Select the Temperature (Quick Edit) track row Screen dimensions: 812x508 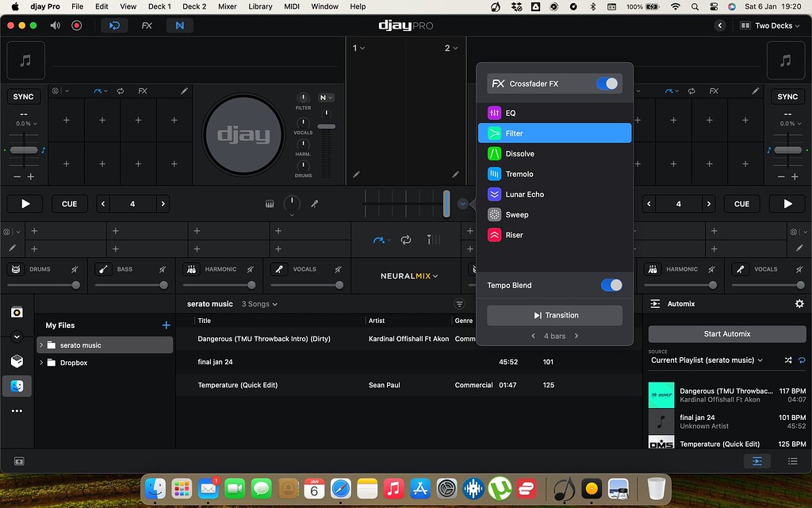pyautogui.click(x=237, y=385)
